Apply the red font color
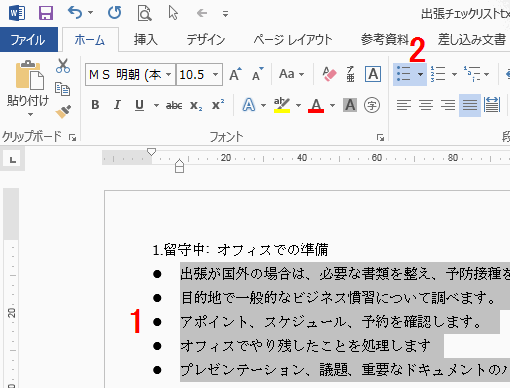This screenshot has width=510, height=388. coord(316,105)
